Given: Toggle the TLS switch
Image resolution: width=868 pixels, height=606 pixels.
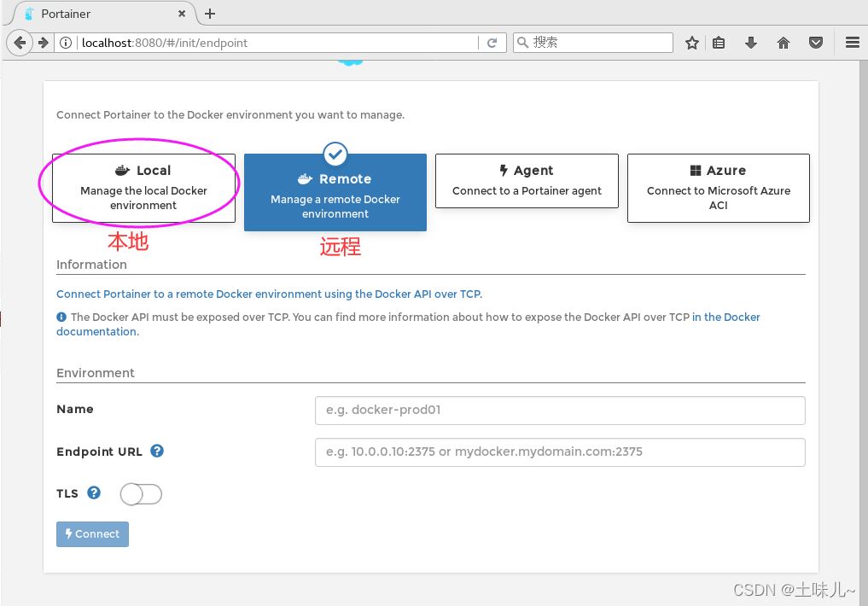Looking at the screenshot, I should (x=141, y=494).
